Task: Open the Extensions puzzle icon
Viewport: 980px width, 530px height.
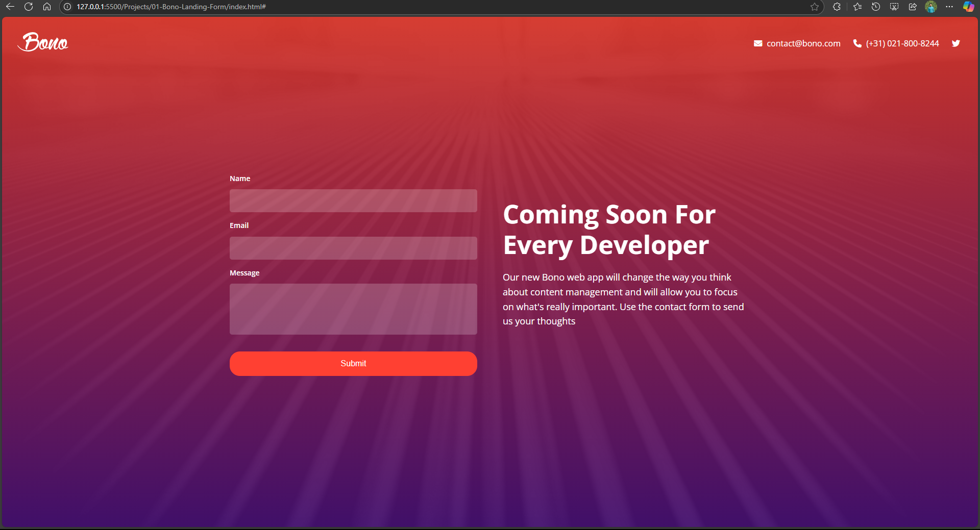Action: coord(837,7)
